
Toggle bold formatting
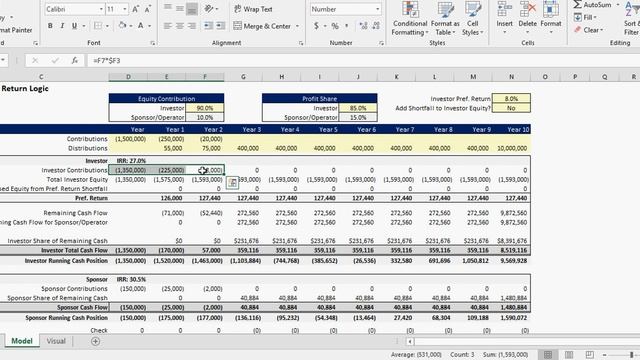pyautogui.click(x=50, y=26)
